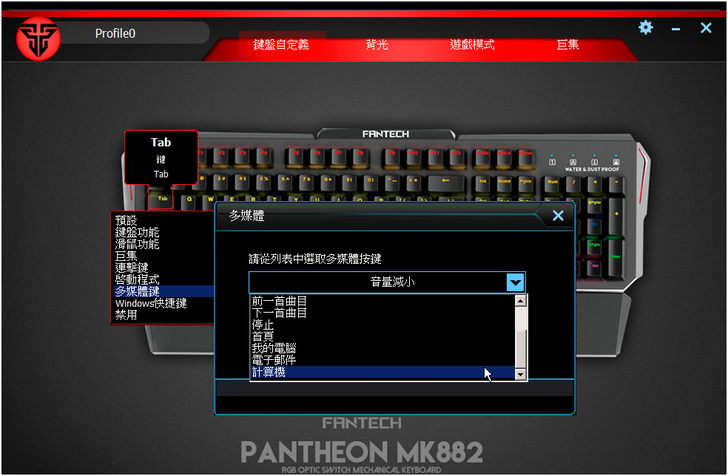Select 下一首曲目 from the list
The image size is (728, 476).
tap(382, 313)
